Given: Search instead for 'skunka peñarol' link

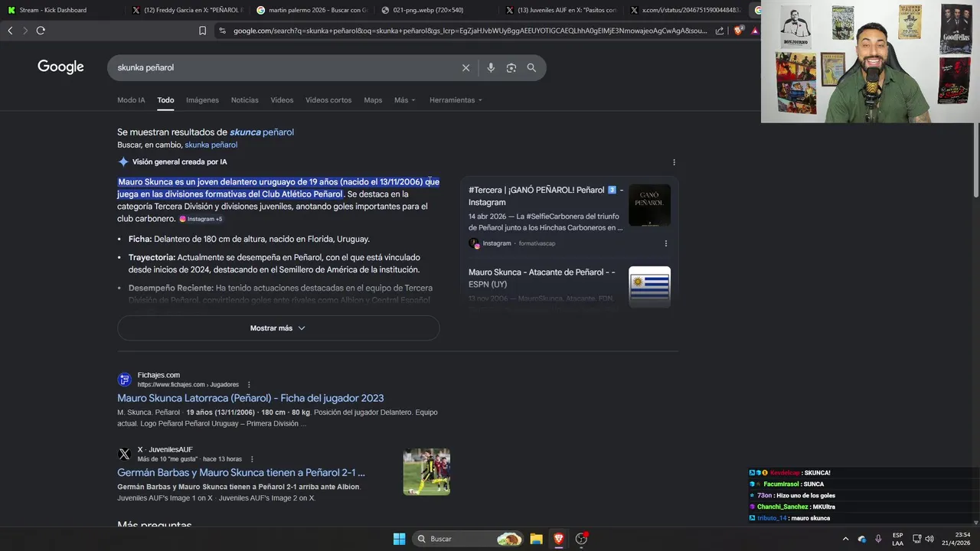Looking at the screenshot, I should [x=211, y=145].
